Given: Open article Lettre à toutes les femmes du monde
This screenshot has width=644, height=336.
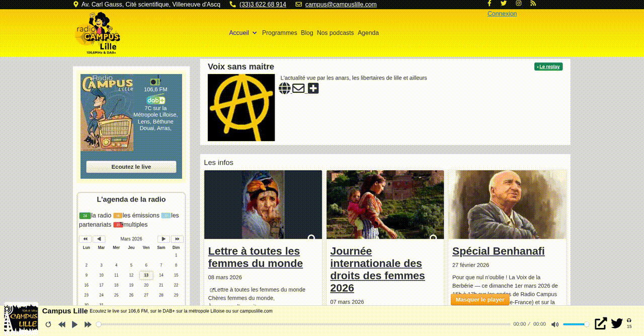Looking at the screenshot, I should point(256,257).
